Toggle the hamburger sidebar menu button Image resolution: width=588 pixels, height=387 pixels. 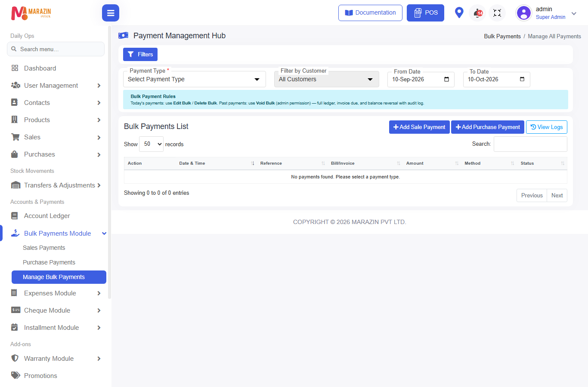[x=111, y=13]
